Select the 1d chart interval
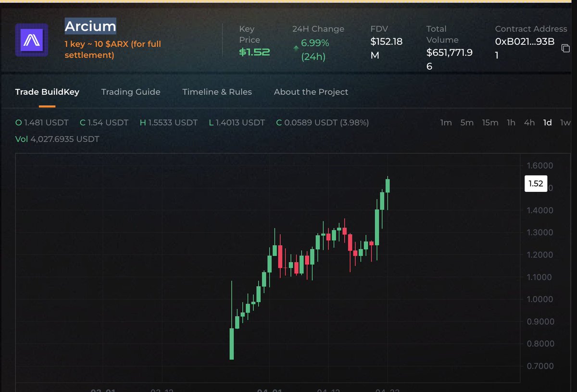577x392 pixels. tap(547, 123)
